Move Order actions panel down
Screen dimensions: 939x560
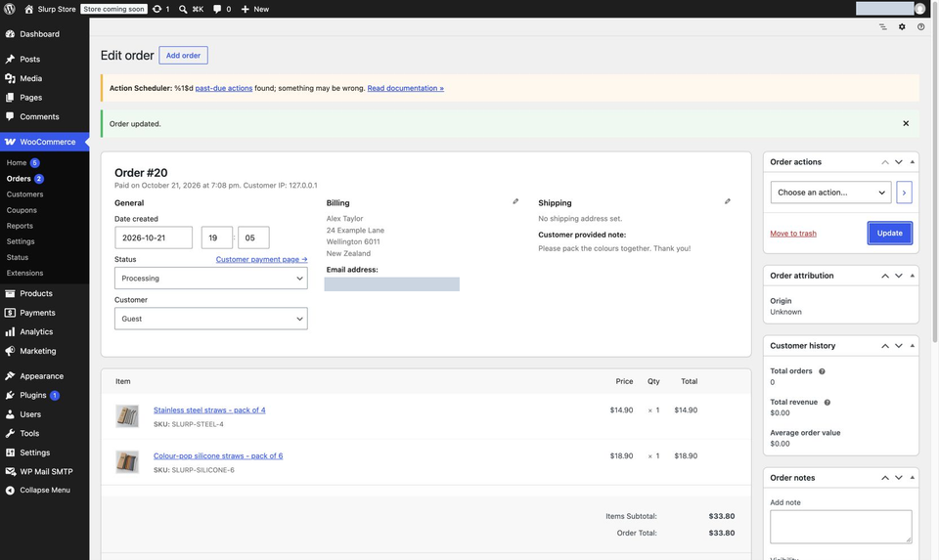pyautogui.click(x=899, y=162)
